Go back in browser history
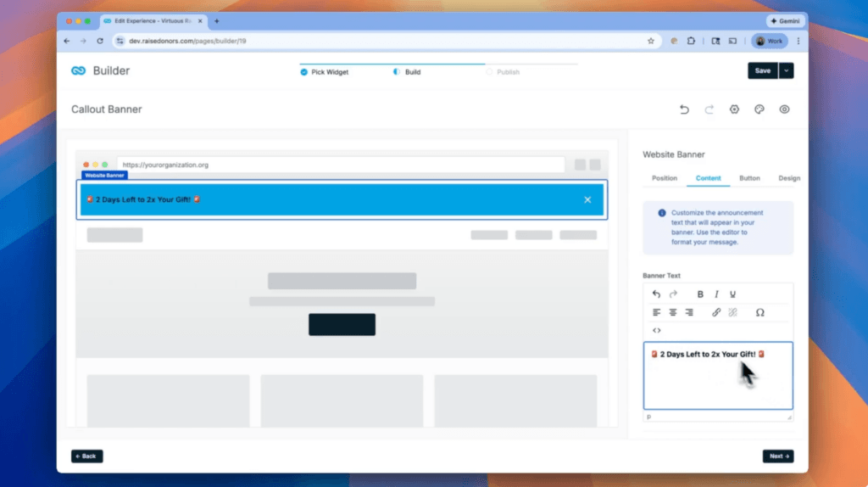 pos(66,41)
